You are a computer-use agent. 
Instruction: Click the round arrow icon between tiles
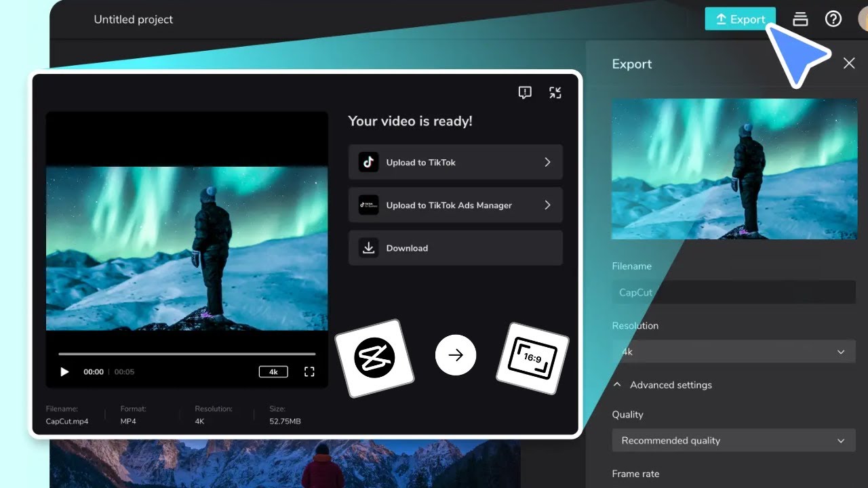point(456,354)
